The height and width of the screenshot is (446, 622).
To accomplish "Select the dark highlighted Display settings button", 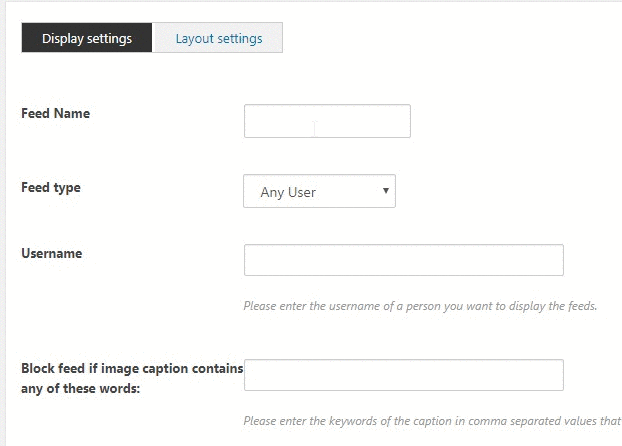I will (87, 39).
